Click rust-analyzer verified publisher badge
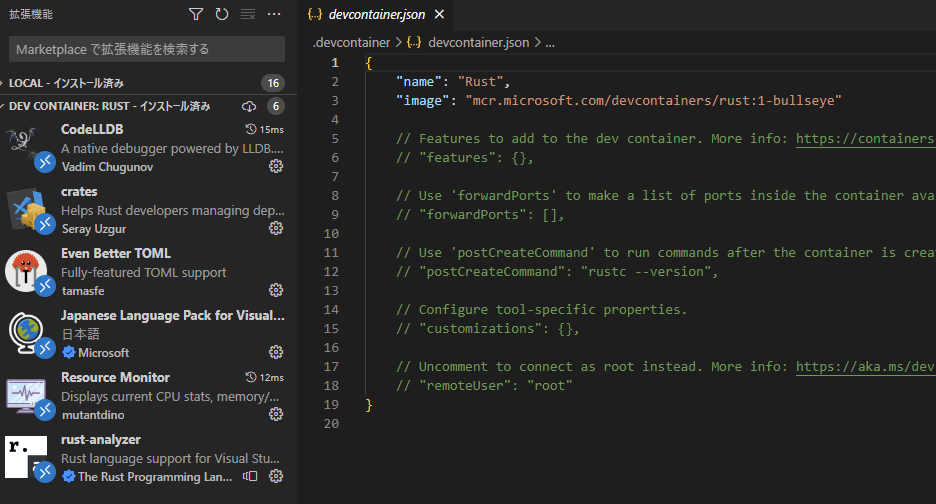The width and height of the screenshot is (936, 504). click(69, 477)
